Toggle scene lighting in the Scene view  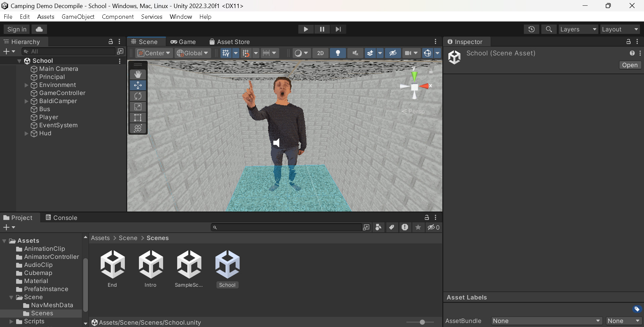[338, 53]
